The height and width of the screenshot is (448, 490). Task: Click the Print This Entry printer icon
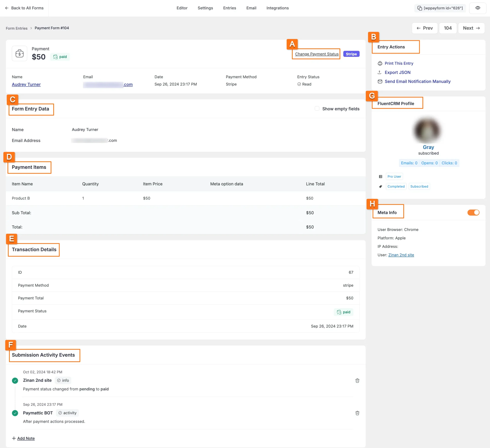tap(380, 63)
